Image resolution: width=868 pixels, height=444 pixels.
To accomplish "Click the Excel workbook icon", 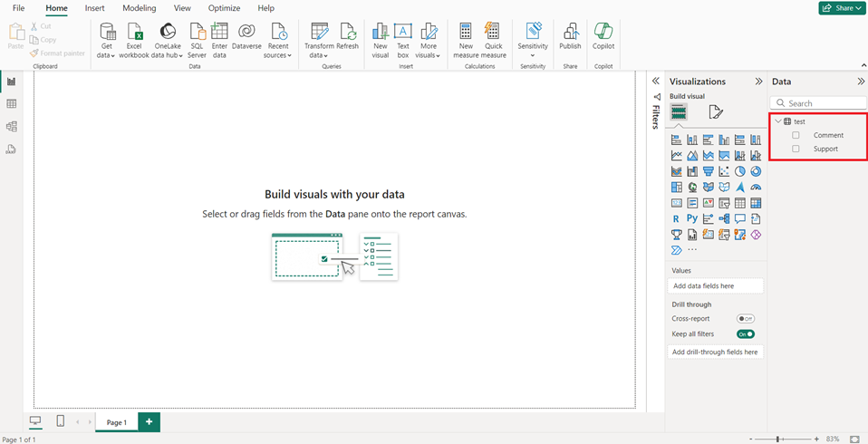I will tap(134, 33).
